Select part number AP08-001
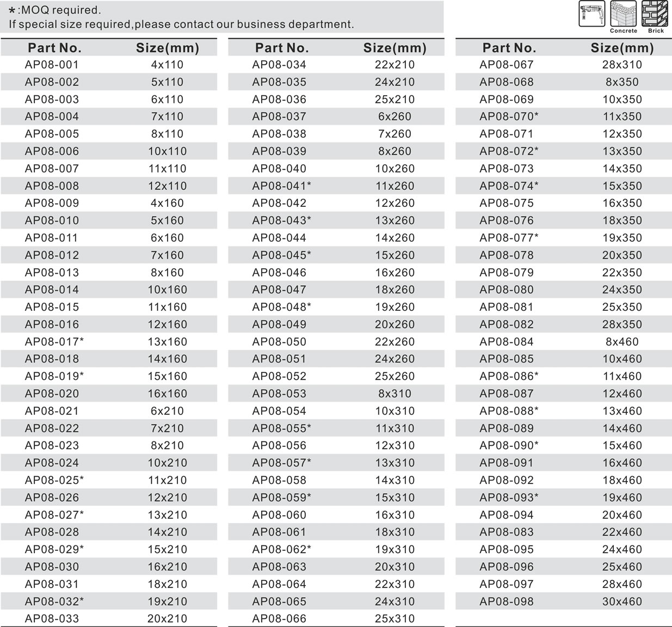Image resolution: width=672 pixels, height=627 pixels. pos(52,65)
